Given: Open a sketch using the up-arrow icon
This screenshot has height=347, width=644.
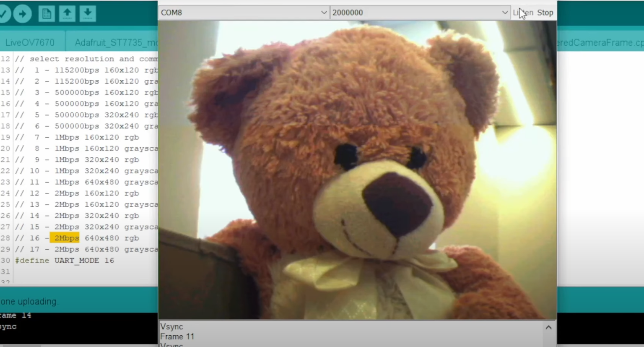Looking at the screenshot, I should pos(67,14).
